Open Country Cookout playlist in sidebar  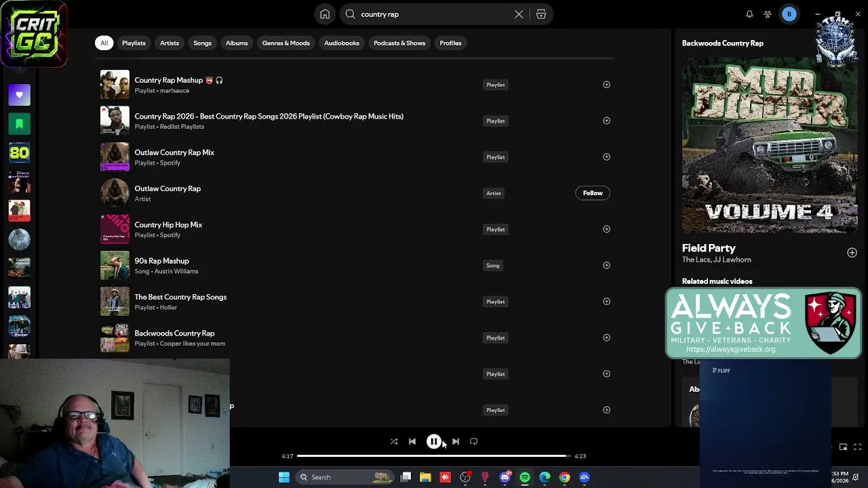pyautogui.click(x=19, y=268)
